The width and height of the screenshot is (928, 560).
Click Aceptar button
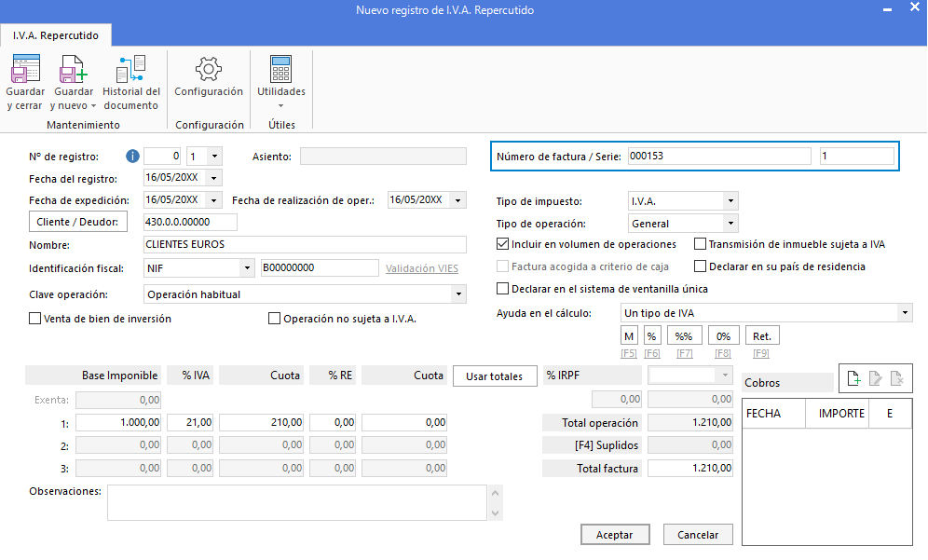coord(615,535)
